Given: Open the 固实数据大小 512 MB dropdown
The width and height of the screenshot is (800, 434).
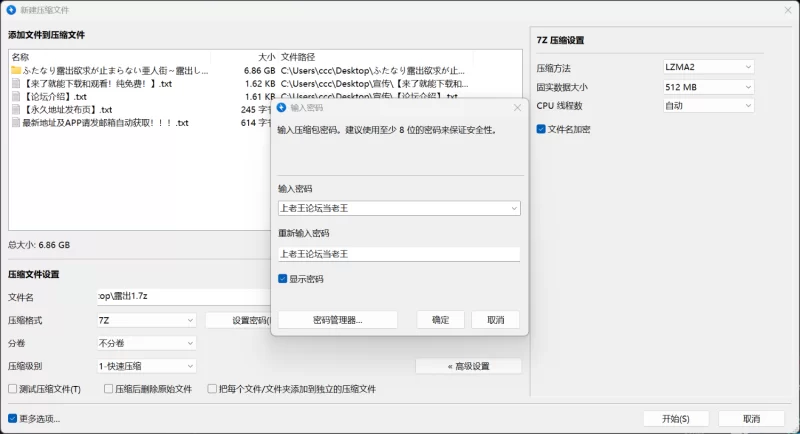Looking at the screenshot, I should pos(708,87).
